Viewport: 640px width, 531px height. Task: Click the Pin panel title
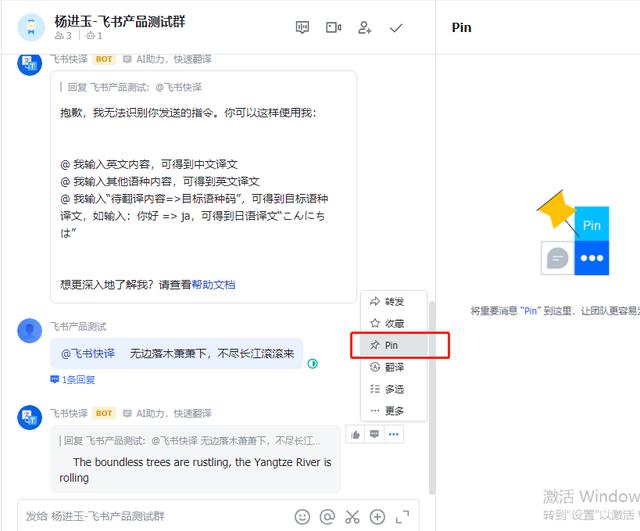pos(461,27)
